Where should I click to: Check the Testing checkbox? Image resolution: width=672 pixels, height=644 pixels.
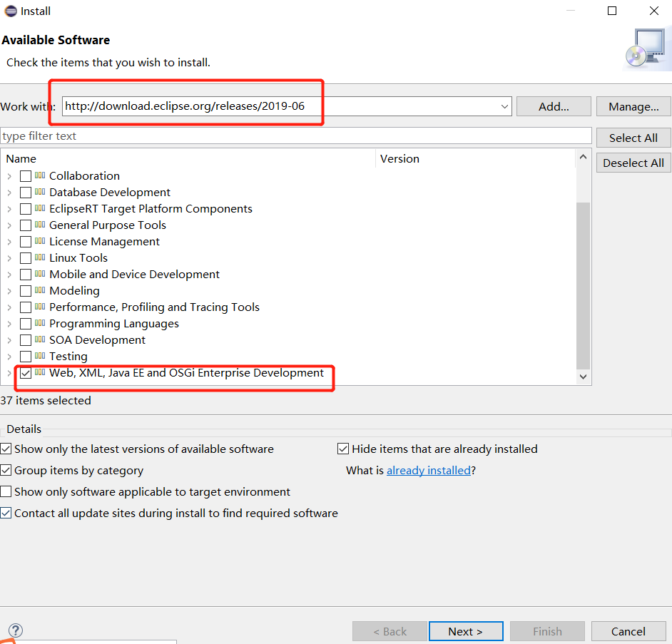coord(26,357)
